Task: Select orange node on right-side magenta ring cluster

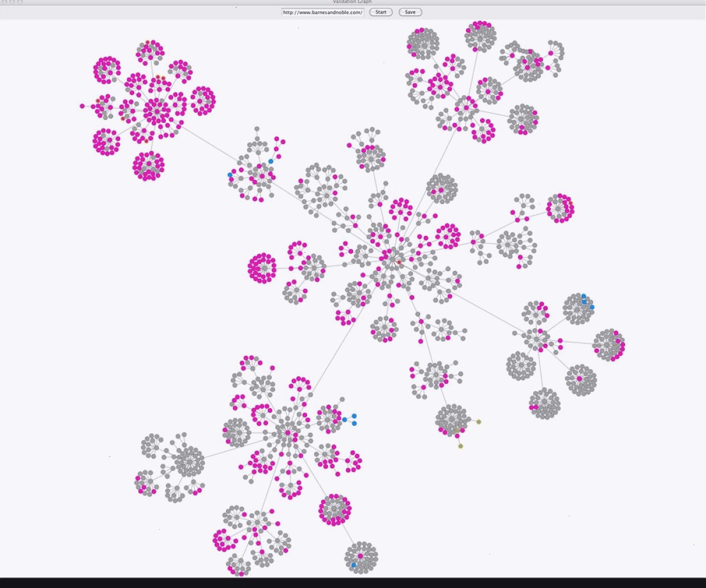Action: (x=570, y=203)
